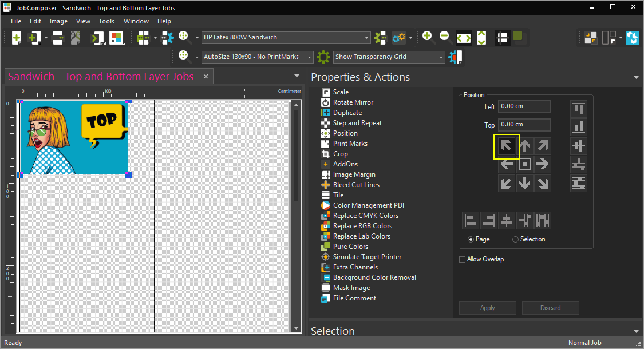Open the Background Color Removal action
The image size is (644, 349).
[374, 277]
